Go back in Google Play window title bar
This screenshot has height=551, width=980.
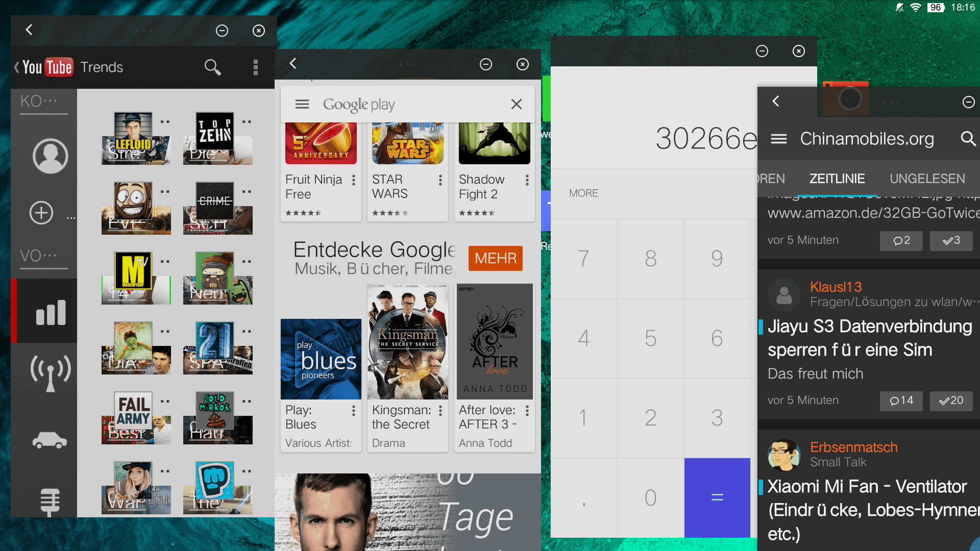click(293, 64)
